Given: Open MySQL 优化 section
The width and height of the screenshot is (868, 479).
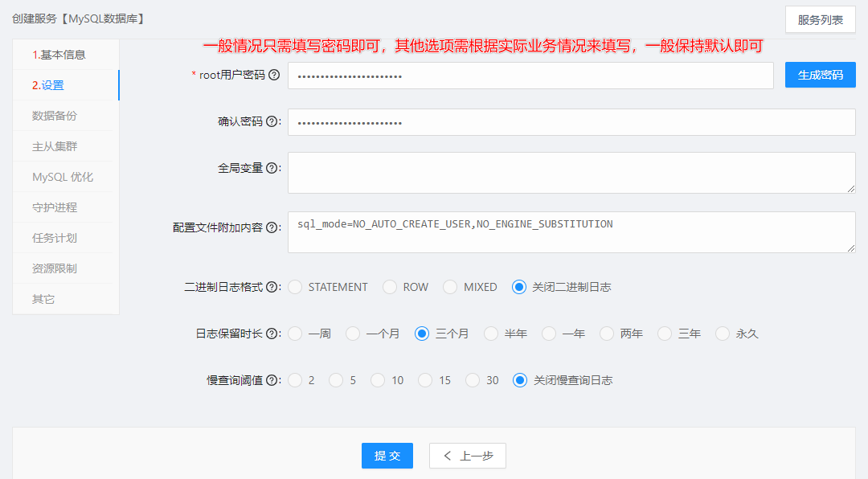Looking at the screenshot, I should pyautogui.click(x=63, y=177).
